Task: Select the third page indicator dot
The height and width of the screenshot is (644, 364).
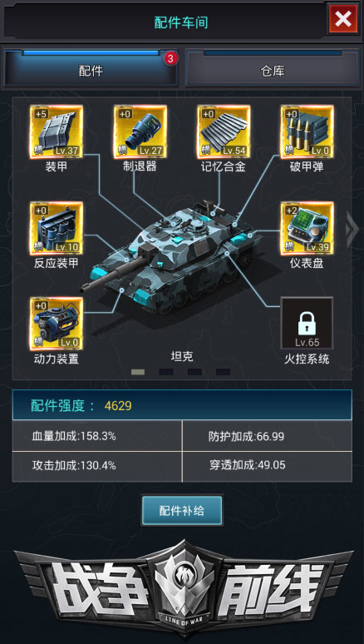Action: (x=194, y=372)
